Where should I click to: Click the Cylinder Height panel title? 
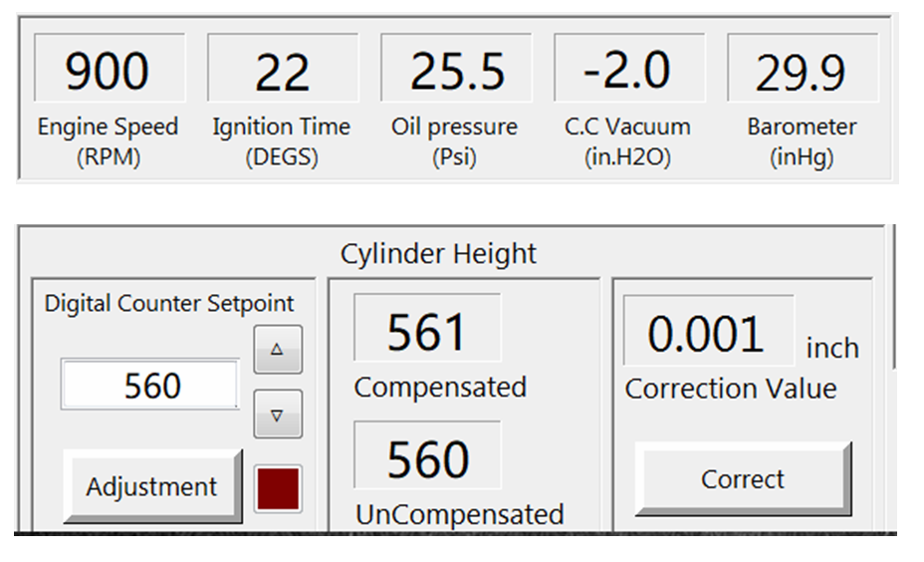coord(438,254)
